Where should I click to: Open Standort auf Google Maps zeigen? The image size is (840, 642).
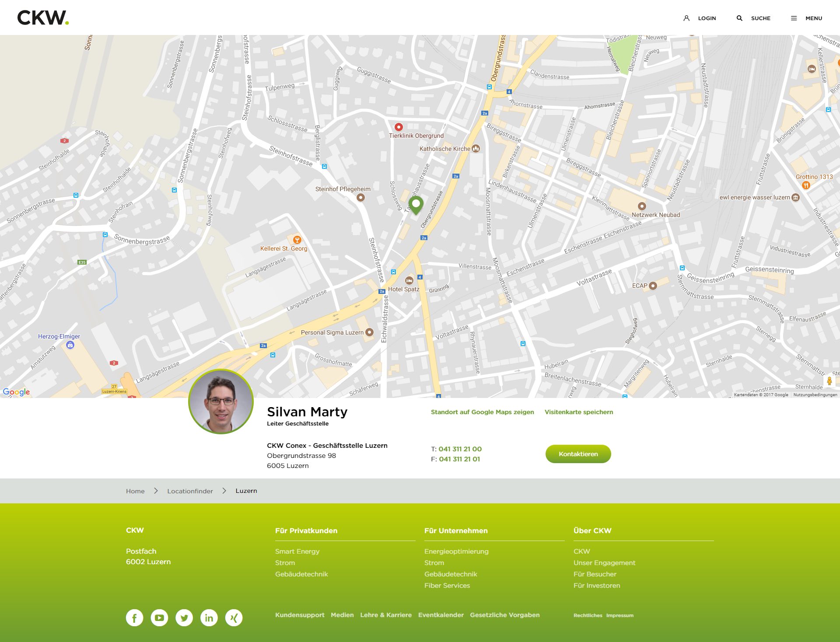pos(482,412)
